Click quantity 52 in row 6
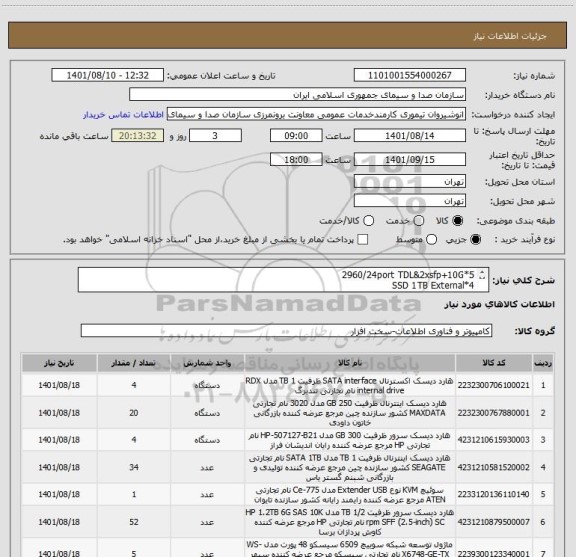The height and width of the screenshot is (557, 576). click(x=134, y=522)
